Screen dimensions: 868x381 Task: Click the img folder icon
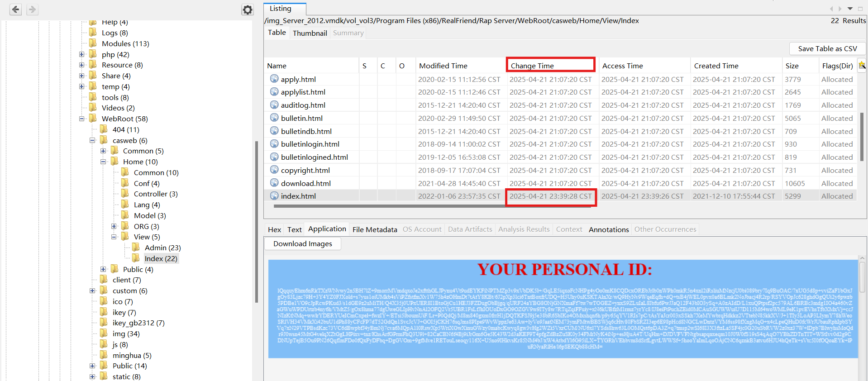104,333
